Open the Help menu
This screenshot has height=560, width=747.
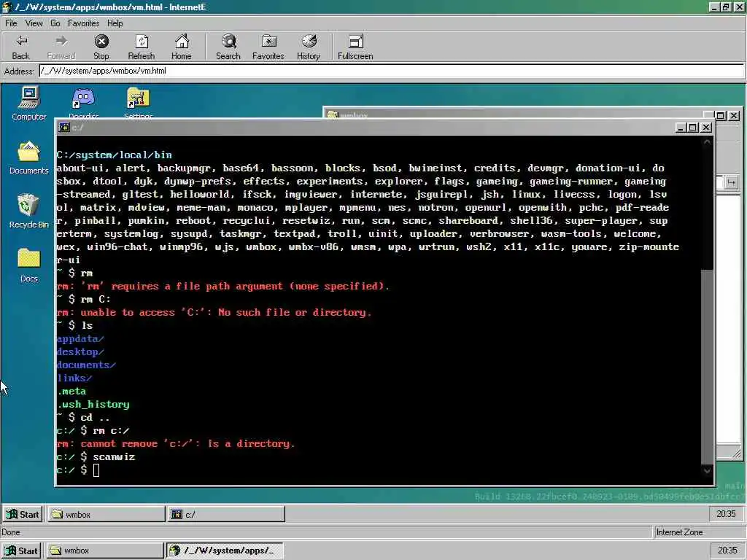(115, 23)
